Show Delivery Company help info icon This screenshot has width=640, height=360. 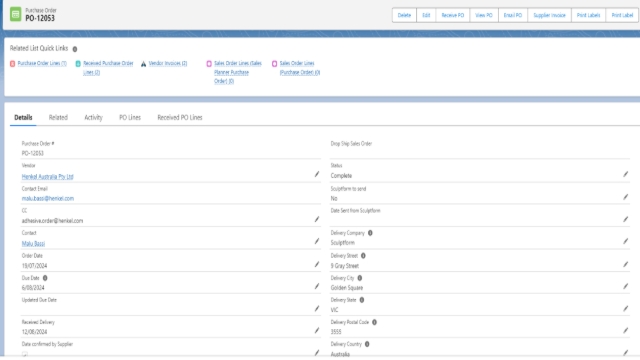(x=370, y=233)
